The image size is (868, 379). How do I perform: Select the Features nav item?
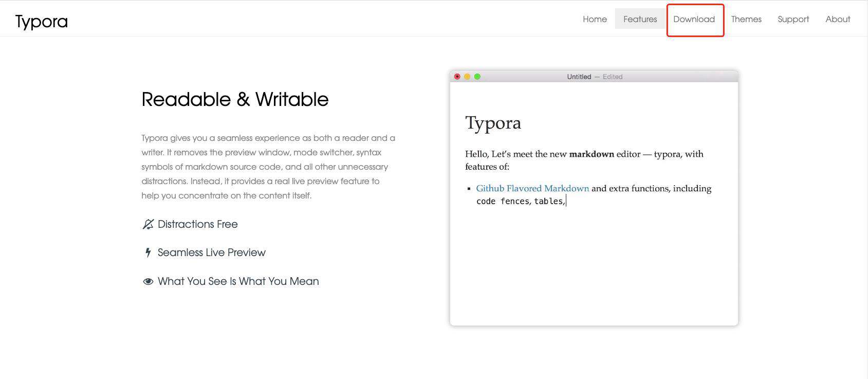(x=640, y=19)
